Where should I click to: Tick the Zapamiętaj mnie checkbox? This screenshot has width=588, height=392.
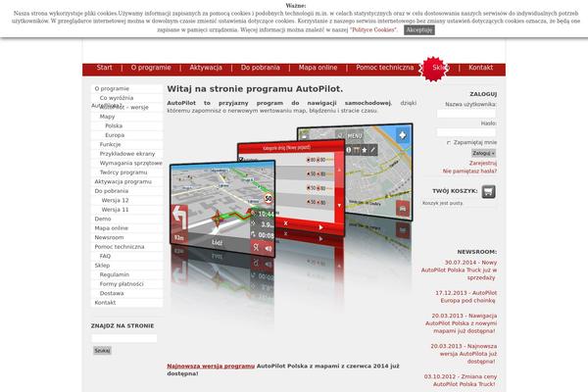pyautogui.click(x=449, y=142)
